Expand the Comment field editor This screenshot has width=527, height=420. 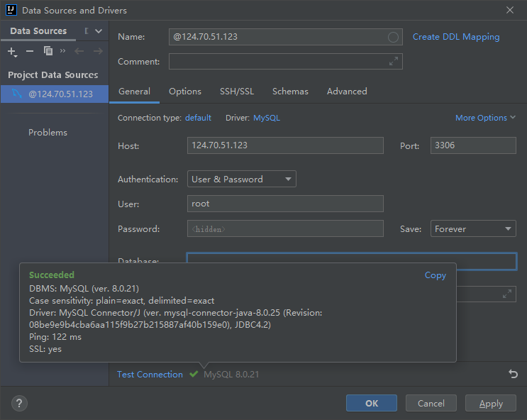(x=393, y=61)
